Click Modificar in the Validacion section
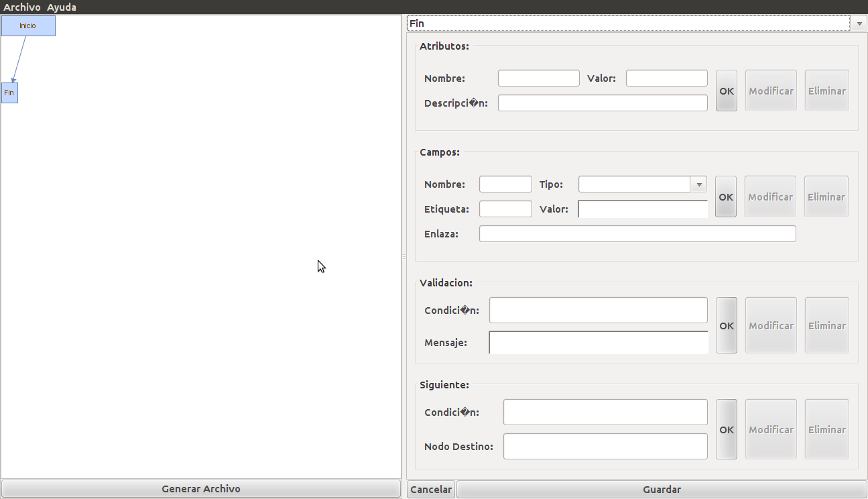This screenshot has width=868, height=499. 771,325
